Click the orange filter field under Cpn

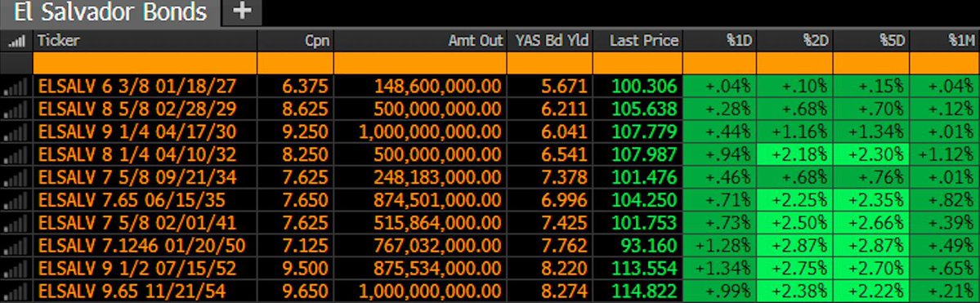click(x=295, y=63)
